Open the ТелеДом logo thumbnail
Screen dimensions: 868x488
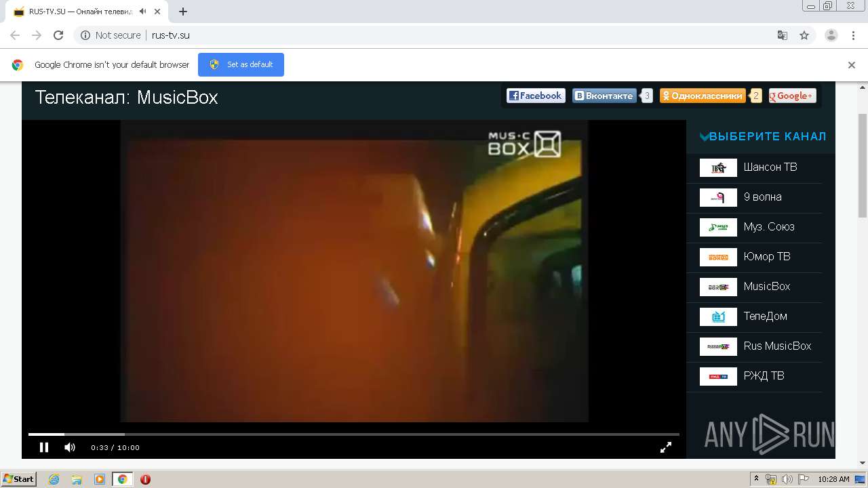tap(718, 317)
